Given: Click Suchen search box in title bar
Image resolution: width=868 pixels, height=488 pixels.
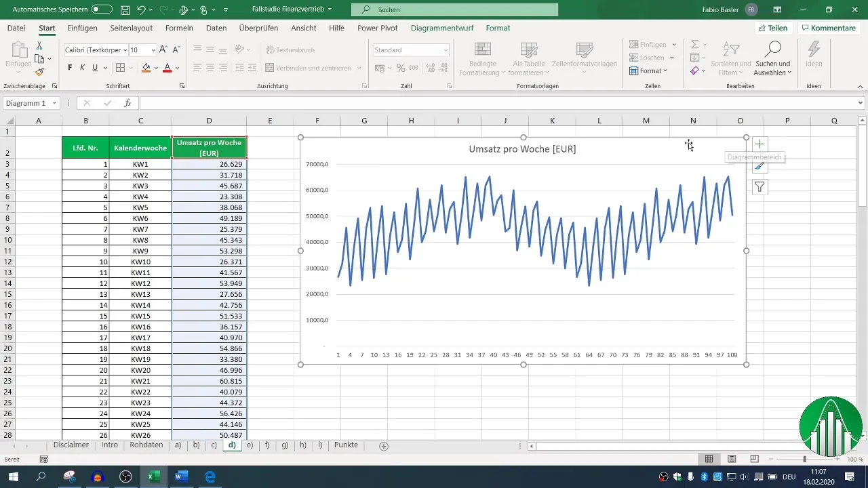Looking at the screenshot, I should point(454,10).
